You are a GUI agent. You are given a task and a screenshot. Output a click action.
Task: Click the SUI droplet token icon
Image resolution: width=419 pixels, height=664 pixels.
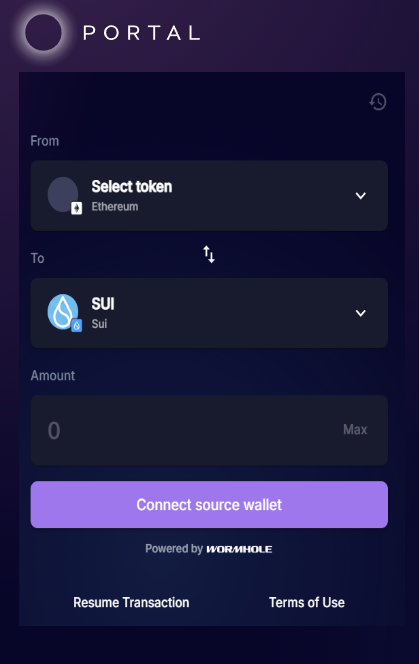coord(63,311)
